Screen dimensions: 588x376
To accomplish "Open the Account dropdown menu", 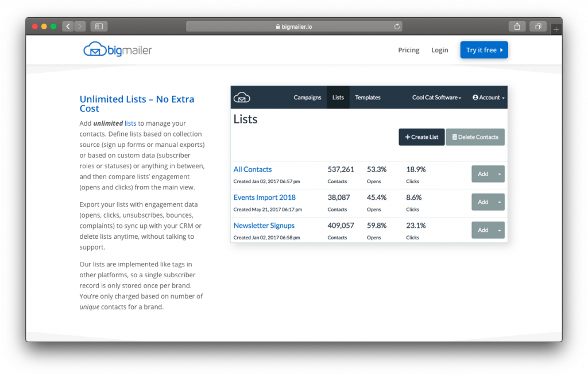I will click(x=489, y=98).
